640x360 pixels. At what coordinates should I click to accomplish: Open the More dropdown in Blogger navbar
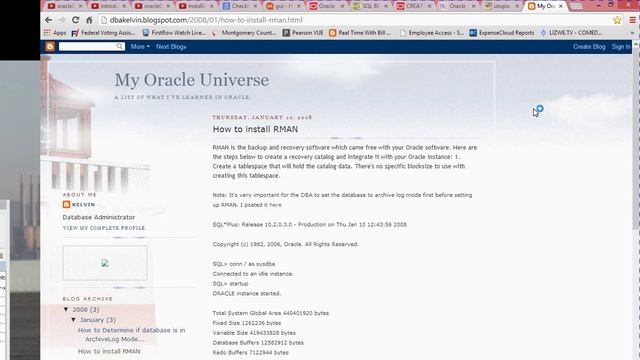(140, 47)
